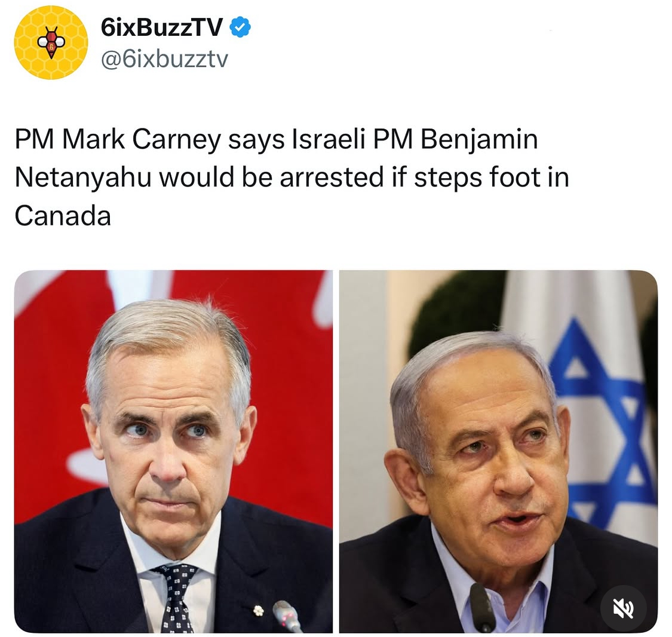This screenshot has height=637, width=672.
Task: Click the tweet text starting 'PM Mark Carney'
Action: click(292, 177)
